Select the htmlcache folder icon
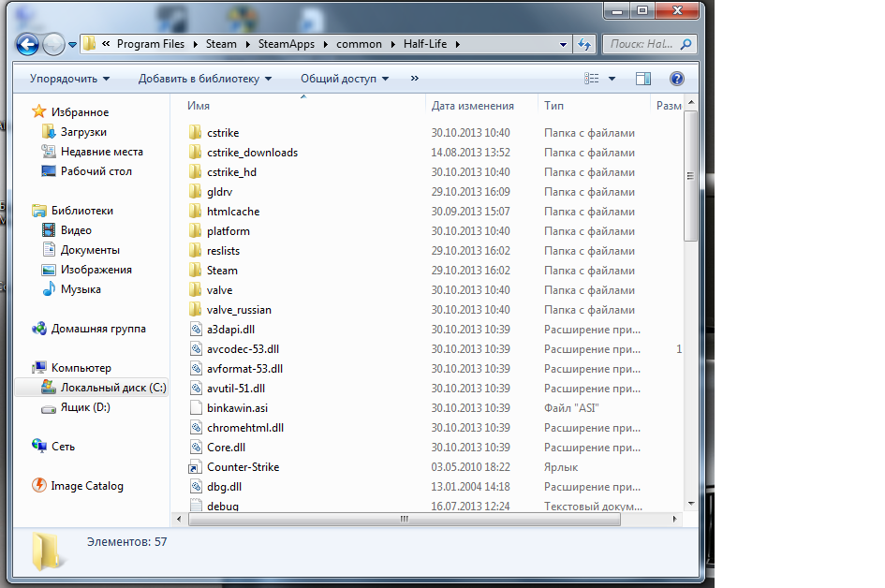 196,212
